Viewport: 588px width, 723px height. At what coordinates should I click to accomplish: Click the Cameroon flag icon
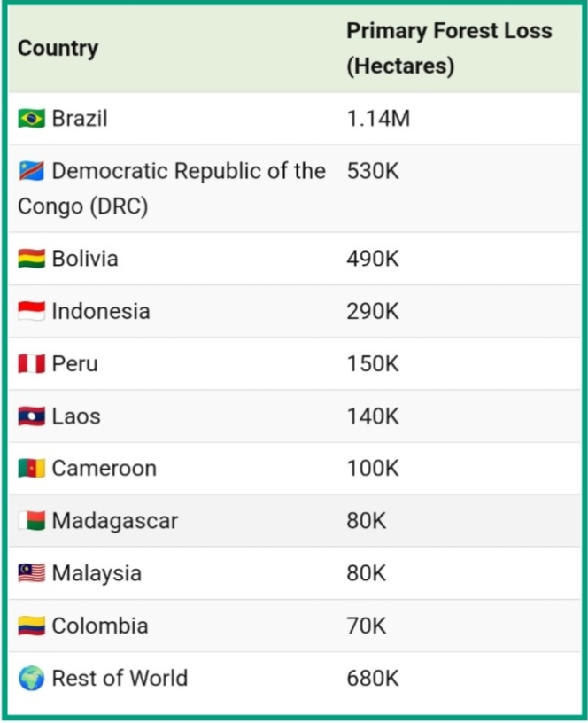click(31, 469)
